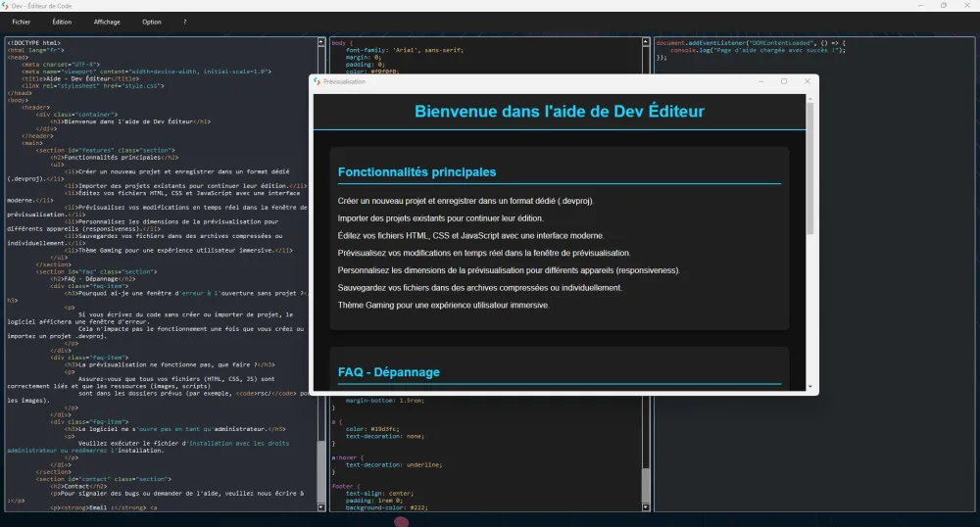This screenshot has height=527, width=980.
Task: Open the Fichier menu
Action: pyautogui.click(x=21, y=22)
